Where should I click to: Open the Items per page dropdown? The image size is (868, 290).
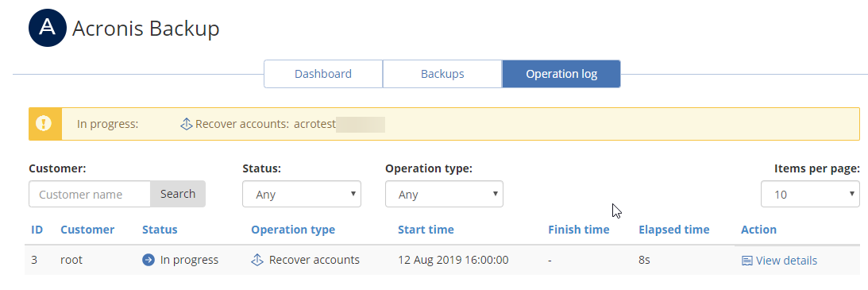click(811, 194)
